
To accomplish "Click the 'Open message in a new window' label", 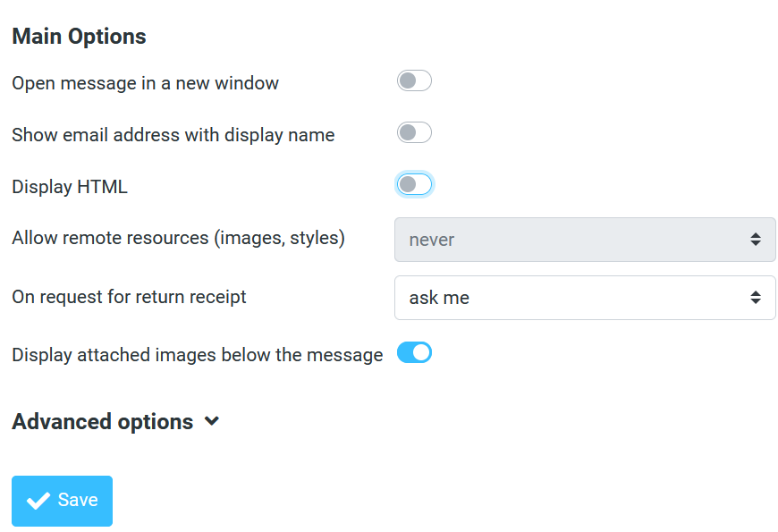I will point(145,83).
